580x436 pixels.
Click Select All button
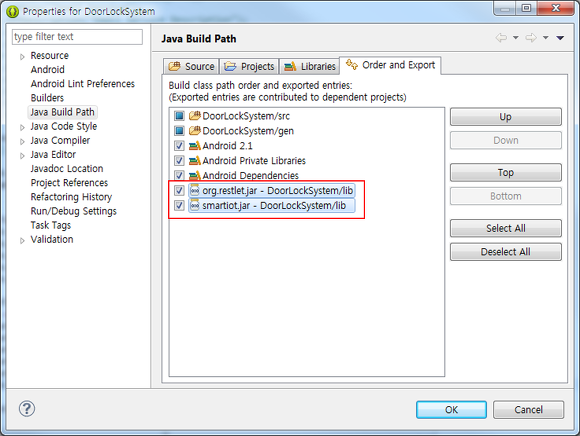pyautogui.click(x=506, y=229)
